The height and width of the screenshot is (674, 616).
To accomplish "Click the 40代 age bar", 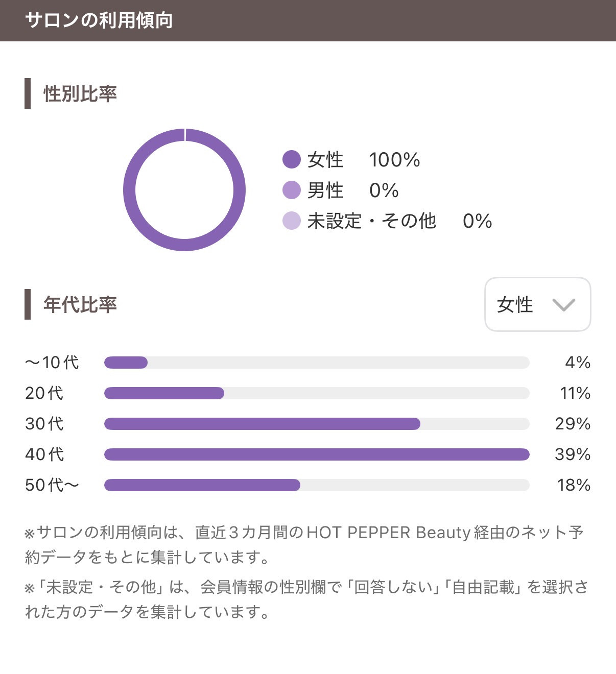I will click(316, 454).
